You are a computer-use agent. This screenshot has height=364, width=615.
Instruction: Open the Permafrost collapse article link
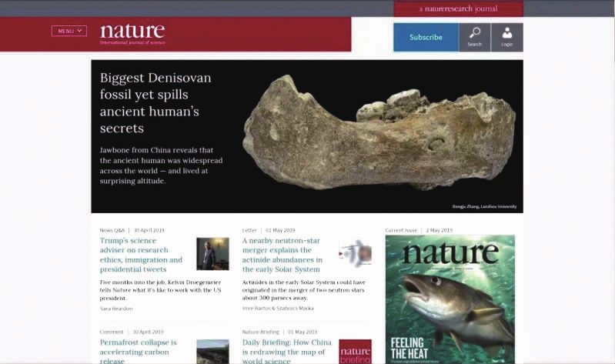coord(139,352)
